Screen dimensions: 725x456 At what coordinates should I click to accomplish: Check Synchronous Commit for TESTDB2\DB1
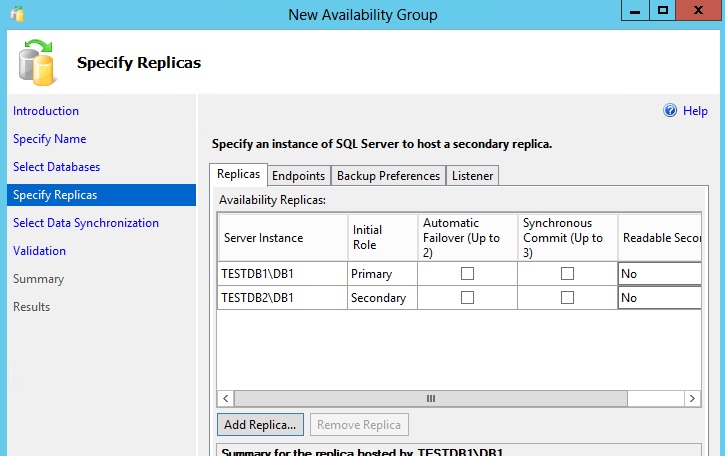pyautogui.click(x=567, y=297)
